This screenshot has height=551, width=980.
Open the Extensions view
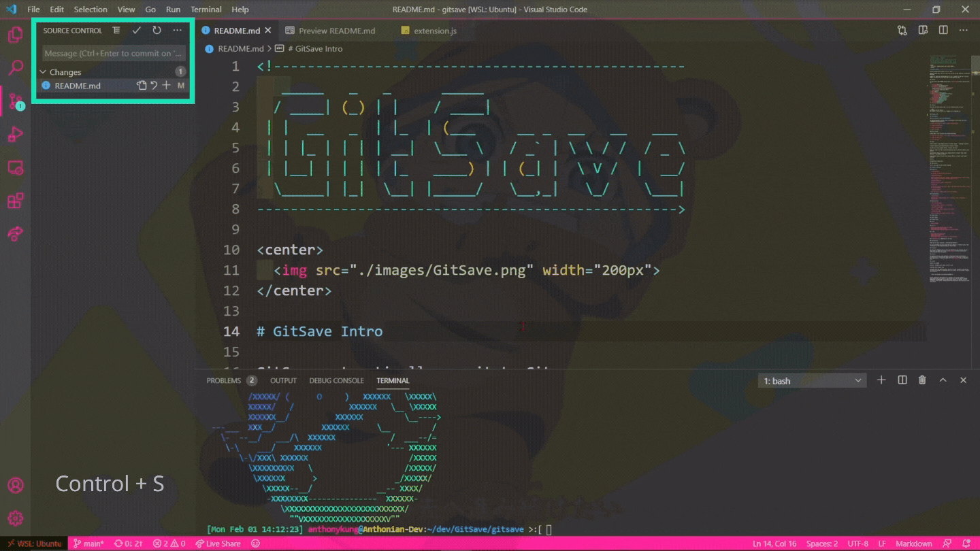tap(15, 201)
